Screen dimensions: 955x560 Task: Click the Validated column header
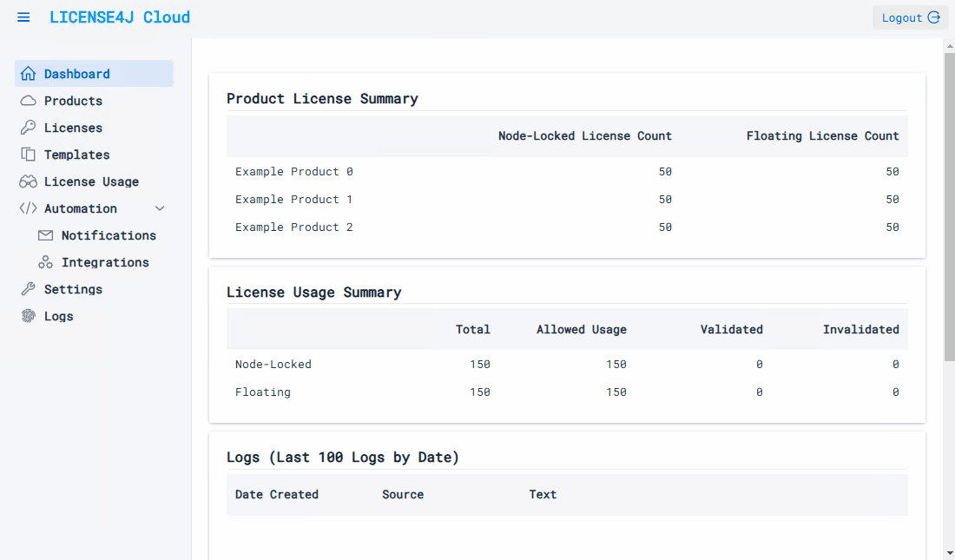click(732, 329)
